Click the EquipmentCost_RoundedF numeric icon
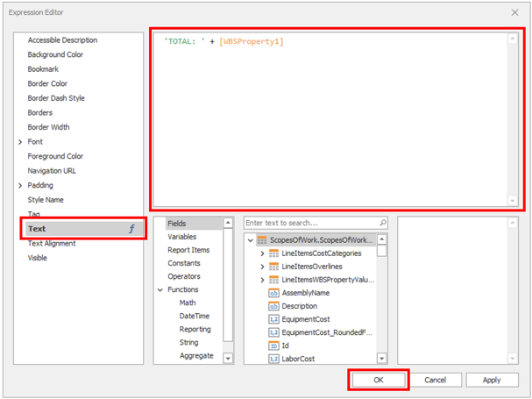 click(273, 332)
